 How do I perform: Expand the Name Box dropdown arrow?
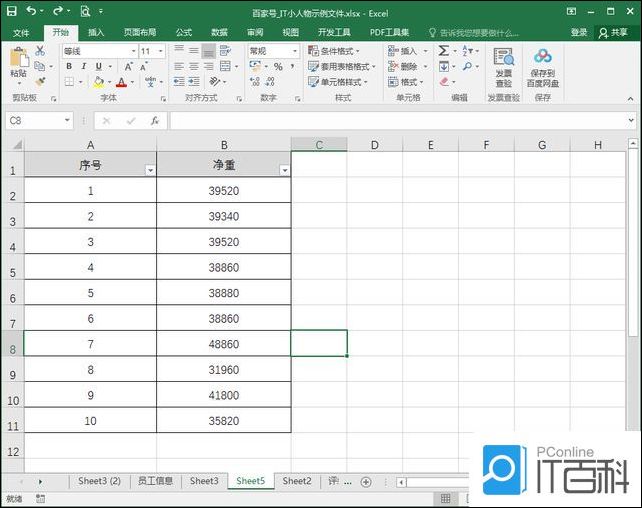coord(67,121)
